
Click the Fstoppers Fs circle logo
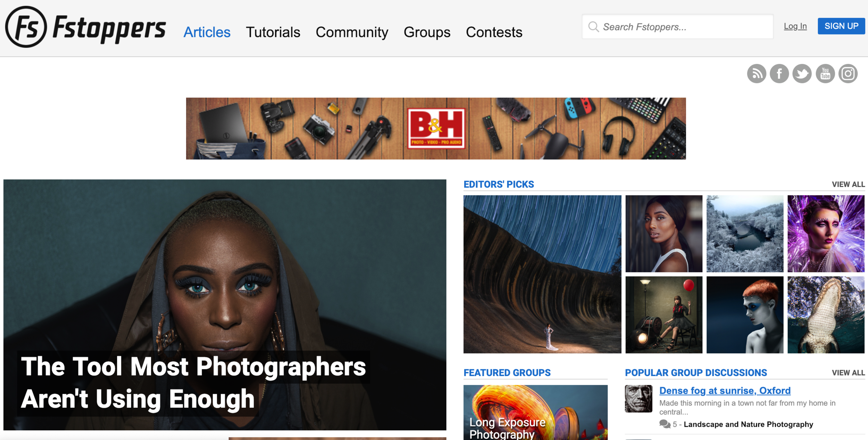coord(26,27)
